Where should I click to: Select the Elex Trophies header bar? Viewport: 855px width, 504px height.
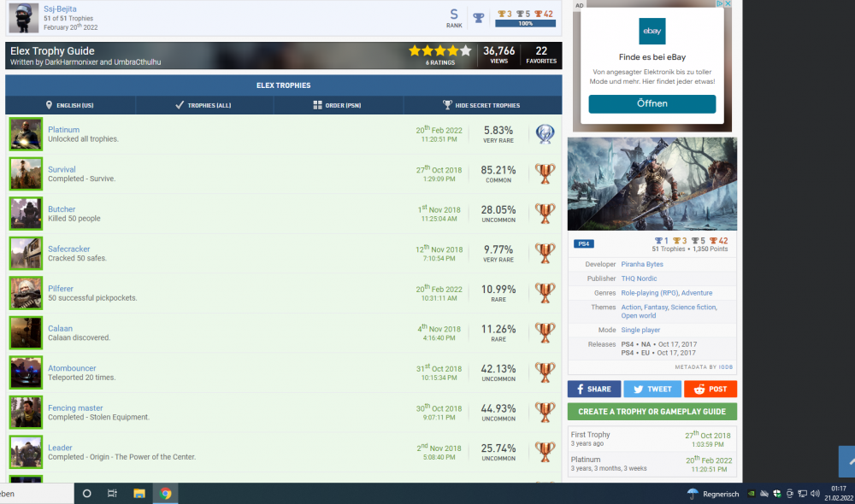tap(283, 85)
